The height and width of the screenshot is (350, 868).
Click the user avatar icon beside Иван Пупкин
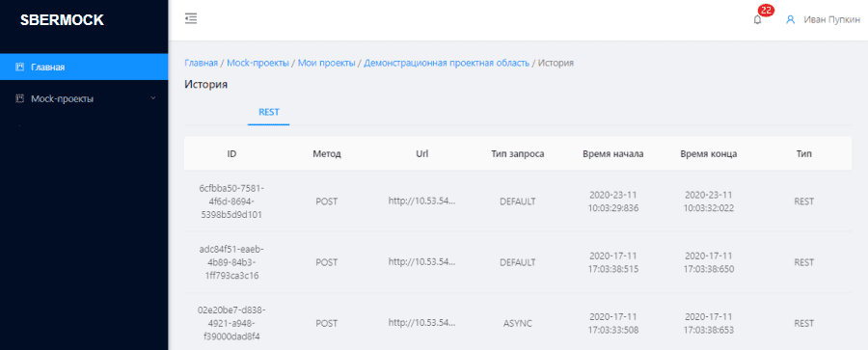(x=791, y=19)
